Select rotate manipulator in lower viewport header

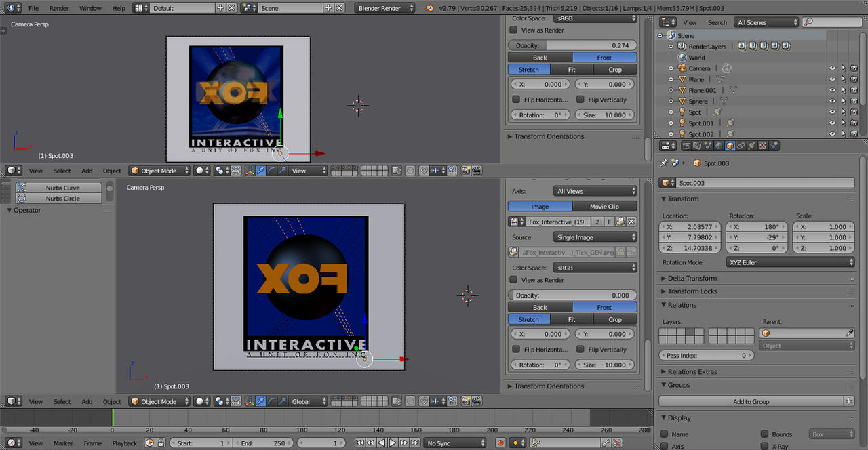coord(271,401)
